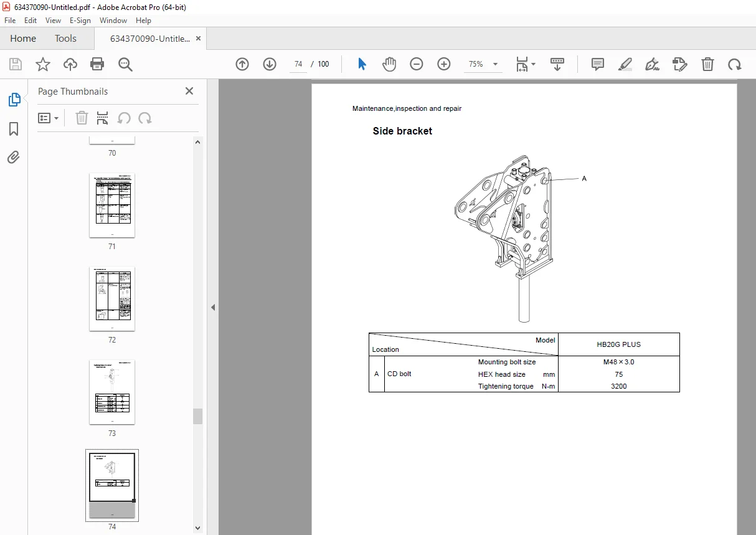Click thumbnails scrollbar down arrow
The height and width of the screenshot is (535, 756).
coord(198,528)
